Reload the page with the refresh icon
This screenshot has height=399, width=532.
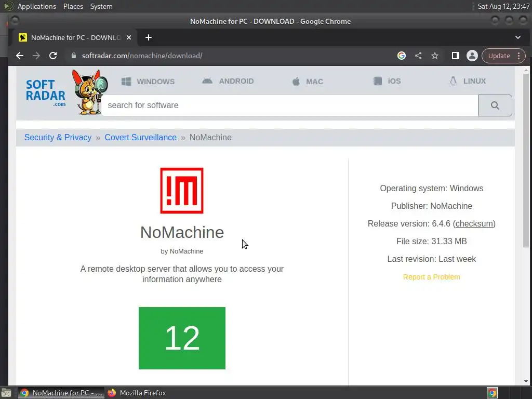[x=53, y=56]
